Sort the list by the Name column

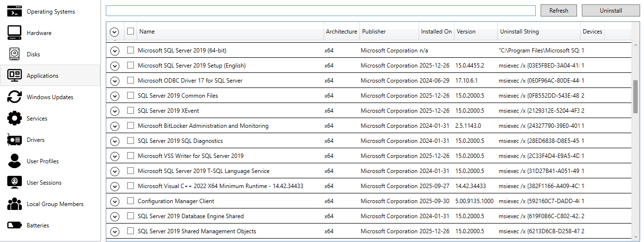click(x=230, y=31)
